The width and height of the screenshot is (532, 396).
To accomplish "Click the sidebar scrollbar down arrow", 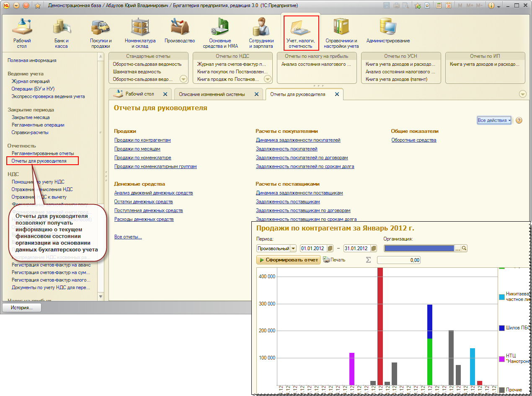I will [x=101, y=297].
